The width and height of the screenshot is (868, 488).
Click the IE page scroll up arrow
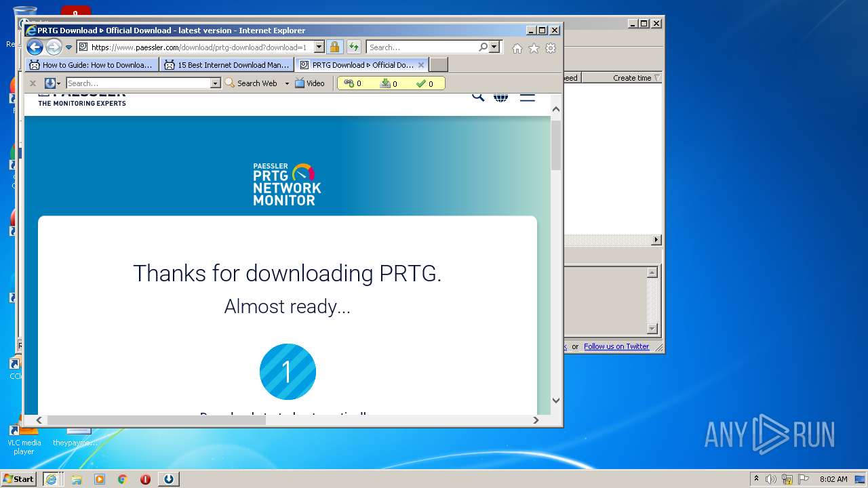click(x=556, y=109)
